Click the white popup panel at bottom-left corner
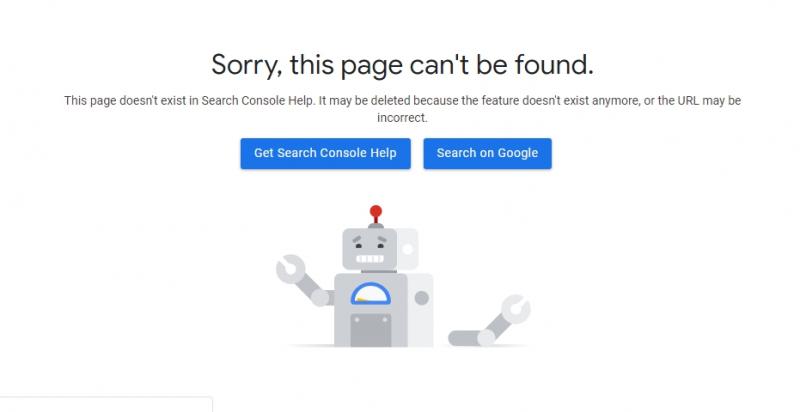This screenshot has height=412, width=800. 106,404
